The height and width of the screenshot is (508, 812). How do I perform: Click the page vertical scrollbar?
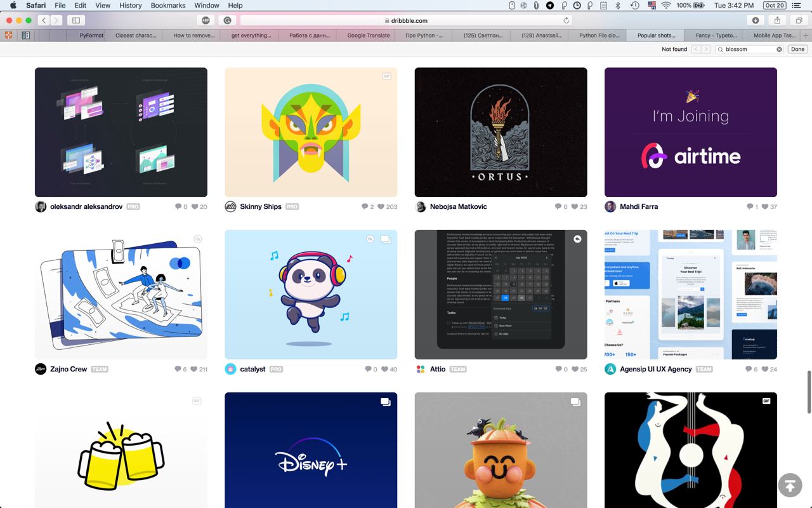[809, 392]
